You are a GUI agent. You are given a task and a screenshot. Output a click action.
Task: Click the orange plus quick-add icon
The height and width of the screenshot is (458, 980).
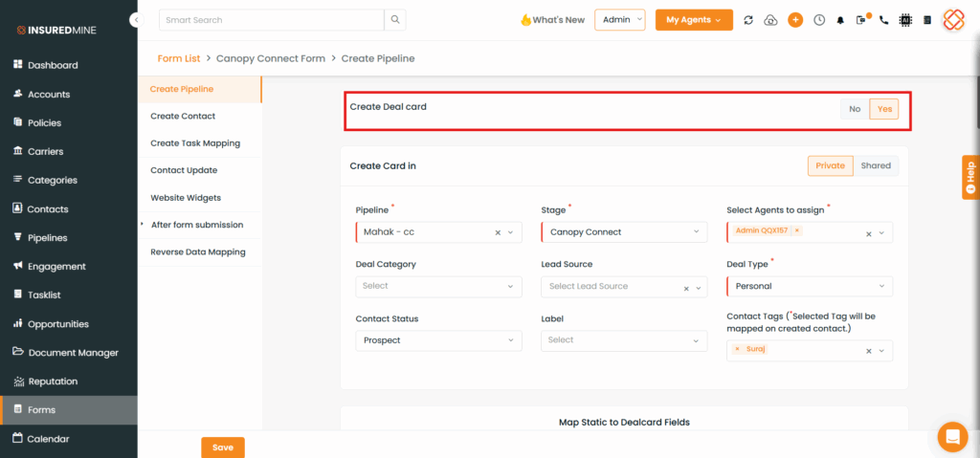795,20
